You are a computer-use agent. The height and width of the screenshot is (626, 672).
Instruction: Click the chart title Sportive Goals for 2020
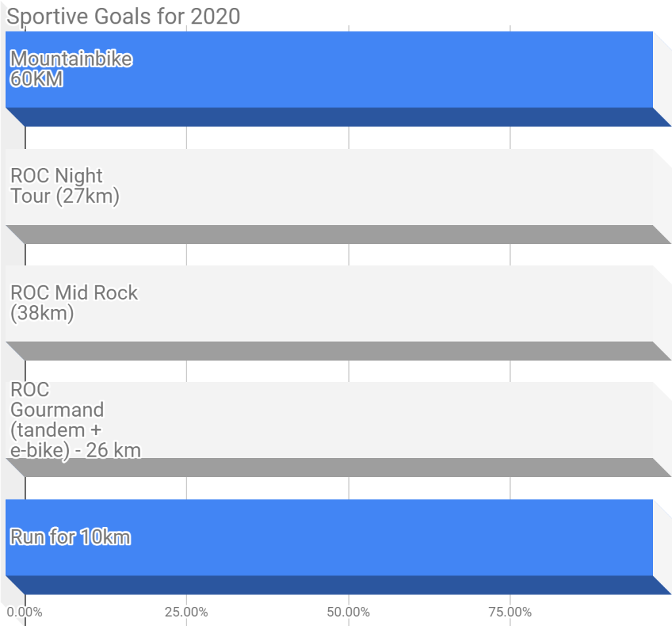123,16
